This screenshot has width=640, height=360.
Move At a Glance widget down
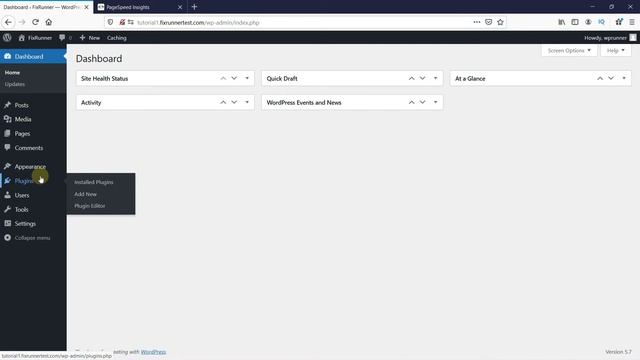click(611, 78)
